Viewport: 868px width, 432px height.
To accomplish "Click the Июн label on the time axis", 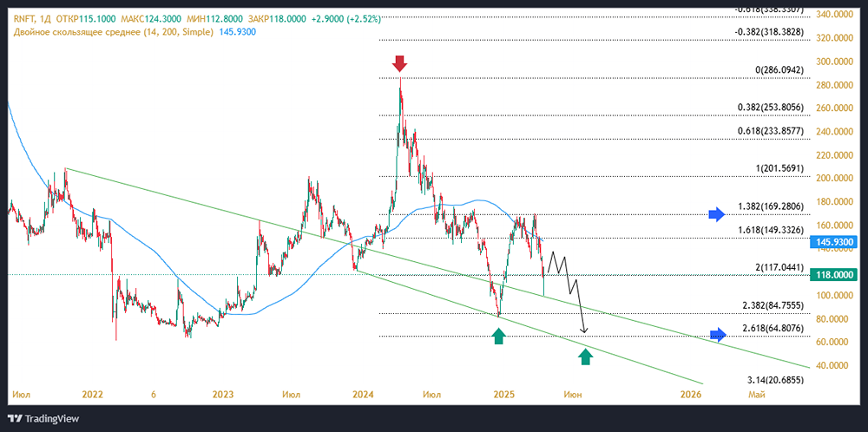I will (573, 395).
